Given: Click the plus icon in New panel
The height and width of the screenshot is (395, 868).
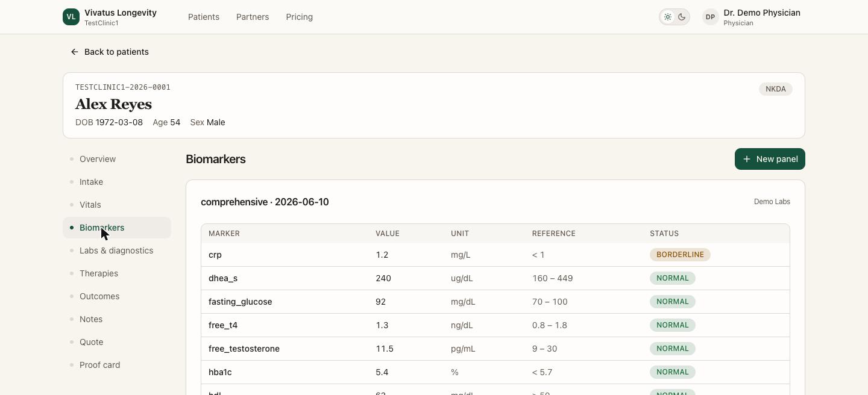Looking at the screenshot, I should click(747, 159).
